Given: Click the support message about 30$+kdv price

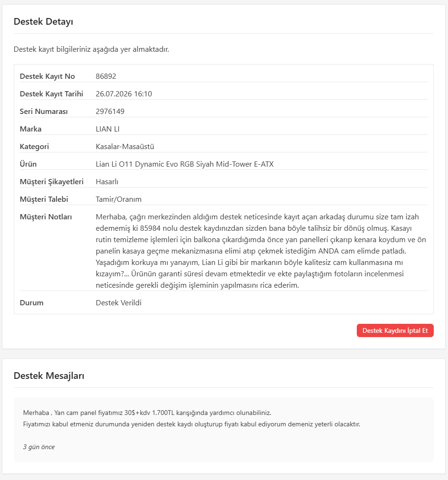Looking at the screenshot, I should coord(147,413).
